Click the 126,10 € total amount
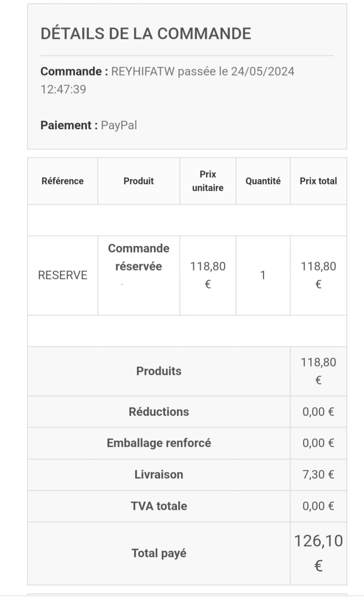Image resolution: width=364 pixels, height=607 pixels. (x=318, y=553)
